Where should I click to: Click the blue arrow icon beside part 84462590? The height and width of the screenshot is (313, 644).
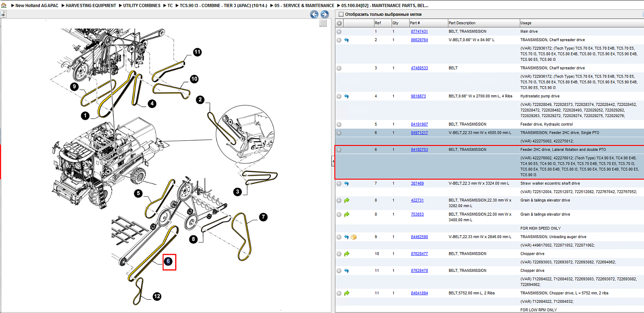346,237
